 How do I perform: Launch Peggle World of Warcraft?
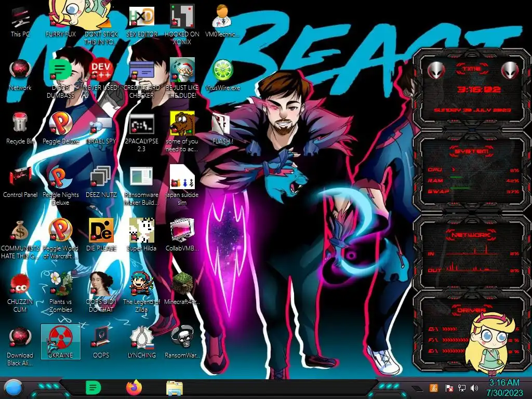coord(61,239)
